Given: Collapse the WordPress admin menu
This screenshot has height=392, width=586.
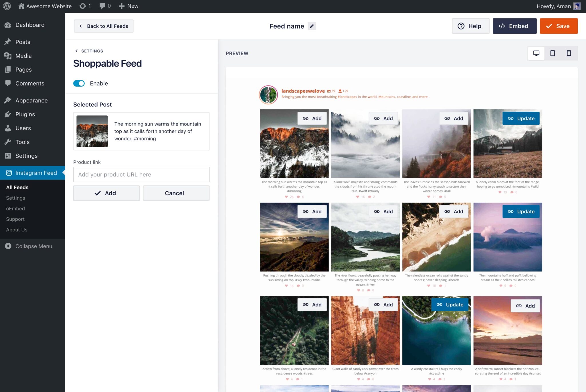Looking at the screenshot, I should click(x=29, y=246).
